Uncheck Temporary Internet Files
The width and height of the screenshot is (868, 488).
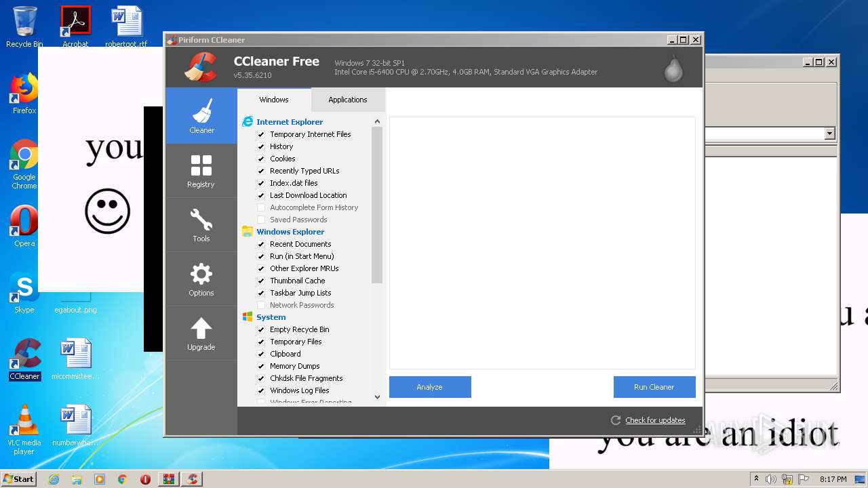(261, 134)
